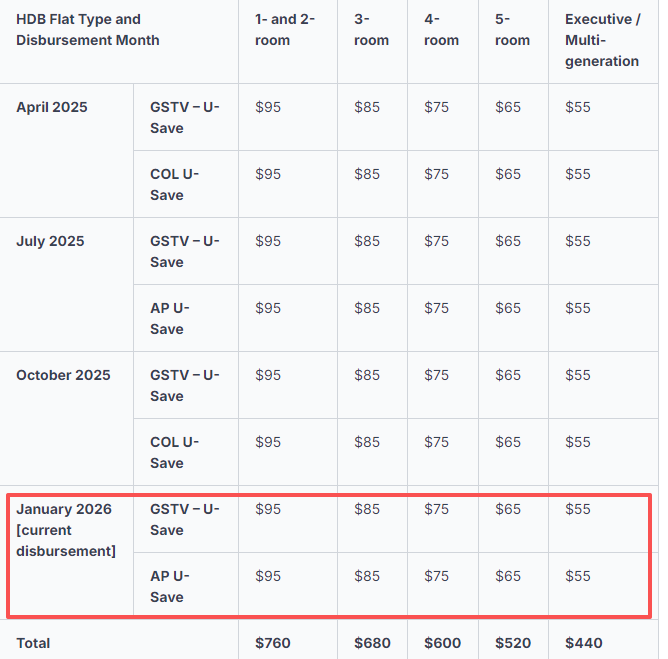668x659 pixels.
Task: Select the "3-room" column header
Action: pyautogui.click(x=371, y=30)
